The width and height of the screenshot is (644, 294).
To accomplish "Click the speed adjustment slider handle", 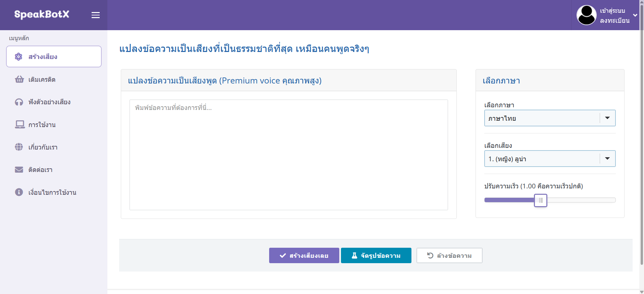I will click(540, 200).
